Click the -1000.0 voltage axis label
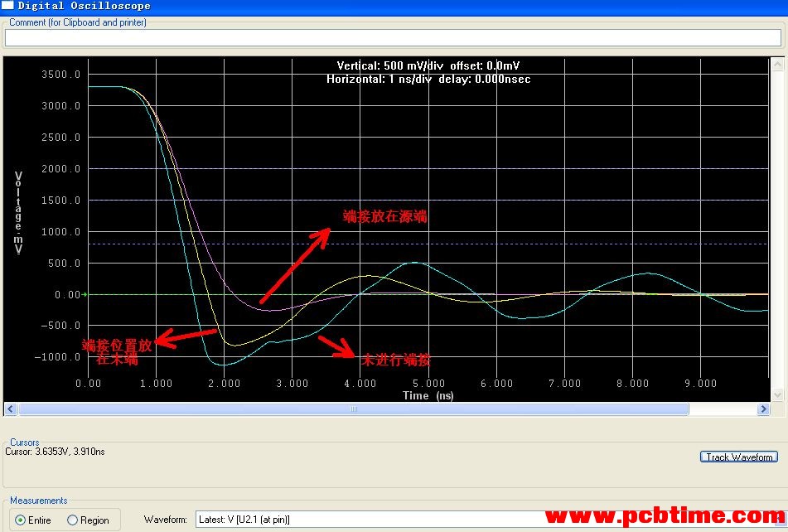Viewport: 788px width, 532px height. coord(57,357)
